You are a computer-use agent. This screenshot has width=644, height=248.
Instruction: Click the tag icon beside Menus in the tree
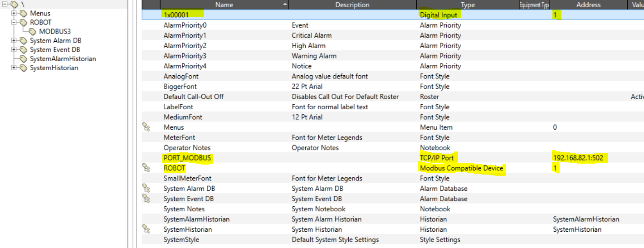[24, 14]
